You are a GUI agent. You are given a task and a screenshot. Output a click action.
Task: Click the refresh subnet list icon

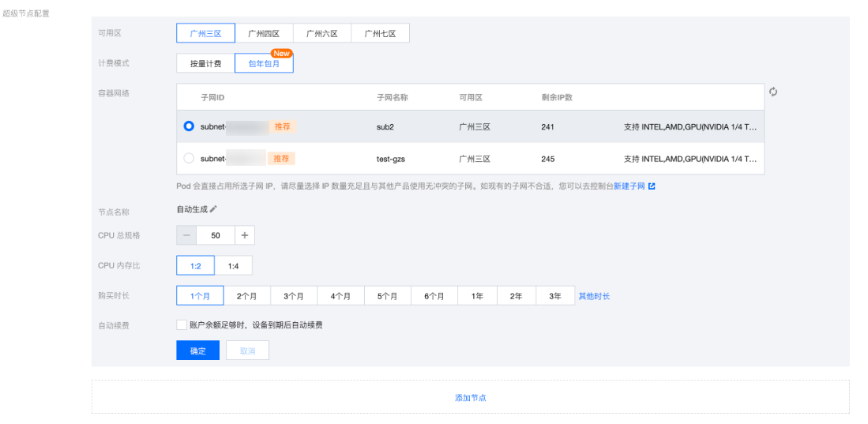pyautogui.click(x=773, y=92)
